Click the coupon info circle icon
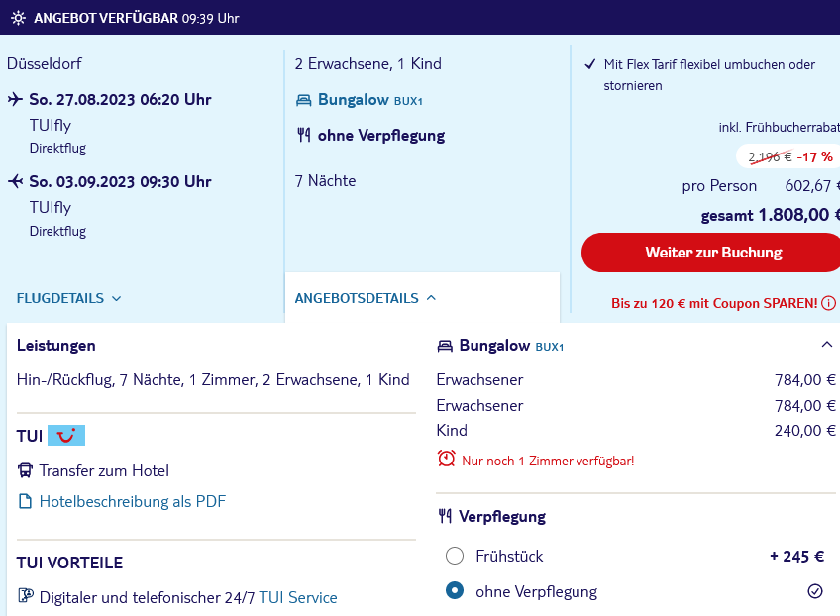Viewport: 840px width, 616px height. [828, 303]
